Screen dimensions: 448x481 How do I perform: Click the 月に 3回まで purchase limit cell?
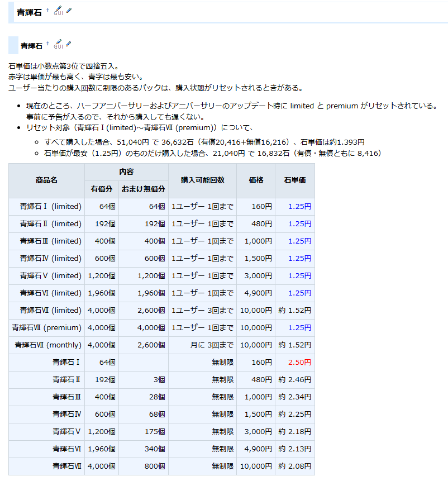(202, 345)
